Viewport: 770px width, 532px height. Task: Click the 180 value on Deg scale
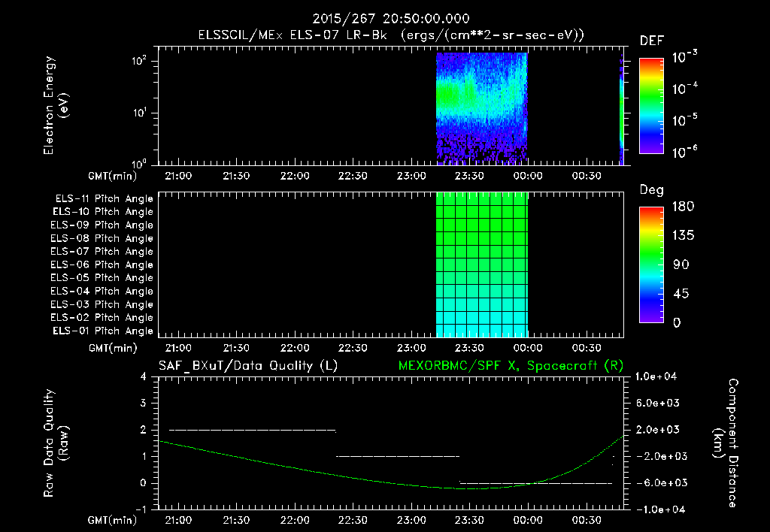683,207
